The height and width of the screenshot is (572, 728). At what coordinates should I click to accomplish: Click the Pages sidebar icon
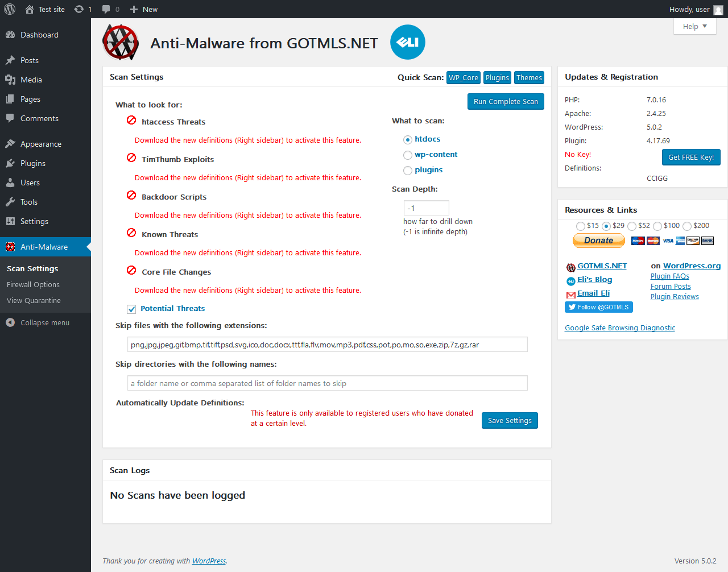10,99
